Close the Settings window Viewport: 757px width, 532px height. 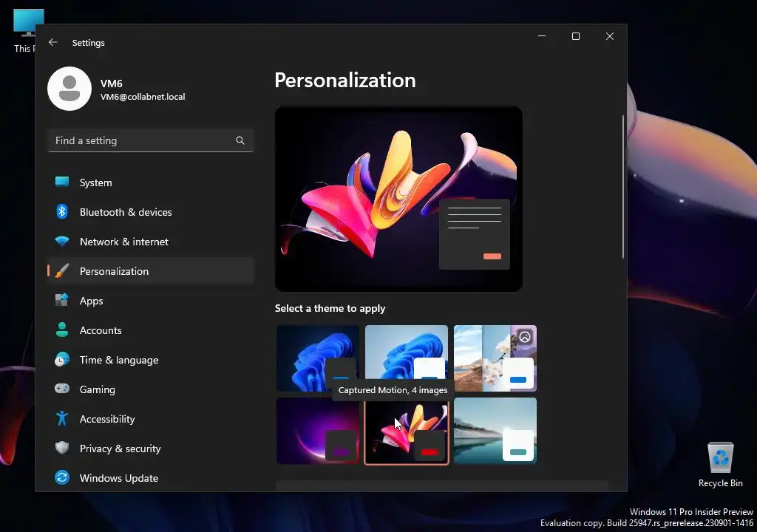coord(610,36)
